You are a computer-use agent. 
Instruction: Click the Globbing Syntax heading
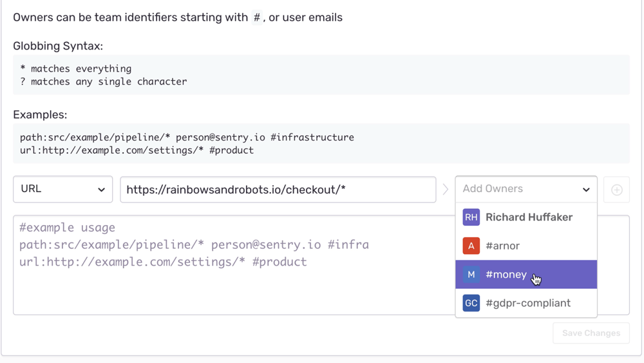tap(58, 46)
